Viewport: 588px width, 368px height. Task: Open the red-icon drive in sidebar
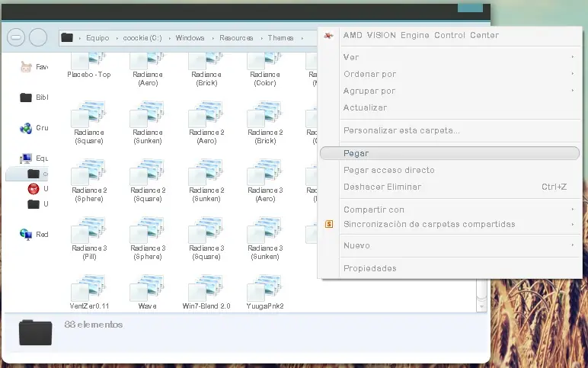click(37, 189)
